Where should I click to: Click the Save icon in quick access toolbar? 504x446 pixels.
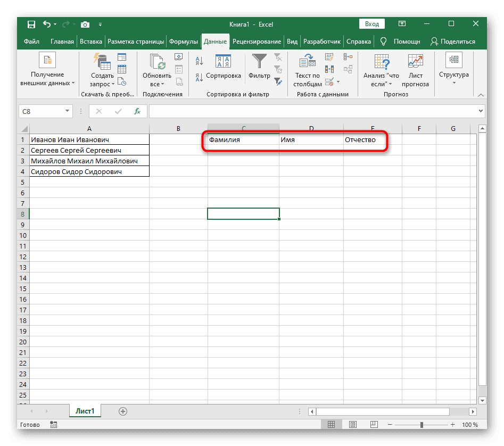coord(31,24)
